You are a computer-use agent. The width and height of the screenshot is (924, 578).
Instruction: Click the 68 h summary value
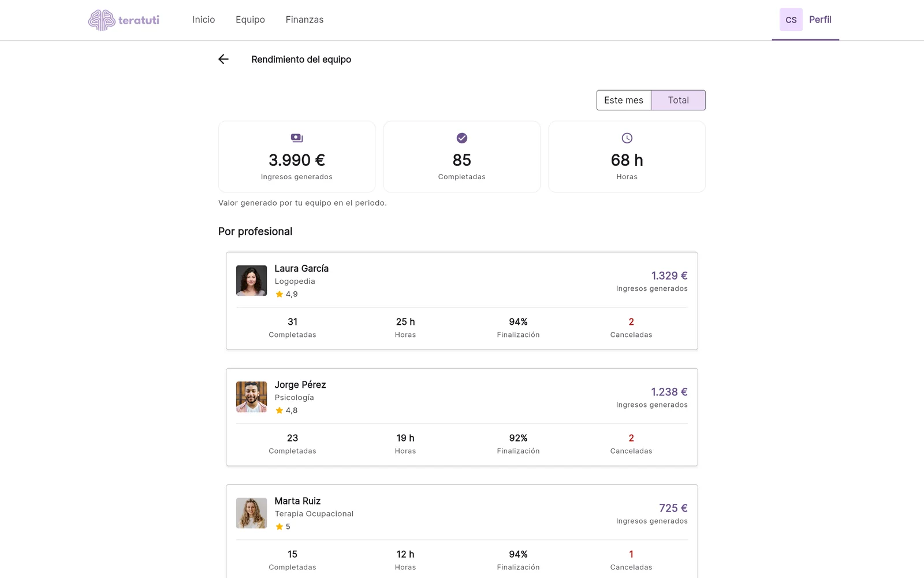627,160
